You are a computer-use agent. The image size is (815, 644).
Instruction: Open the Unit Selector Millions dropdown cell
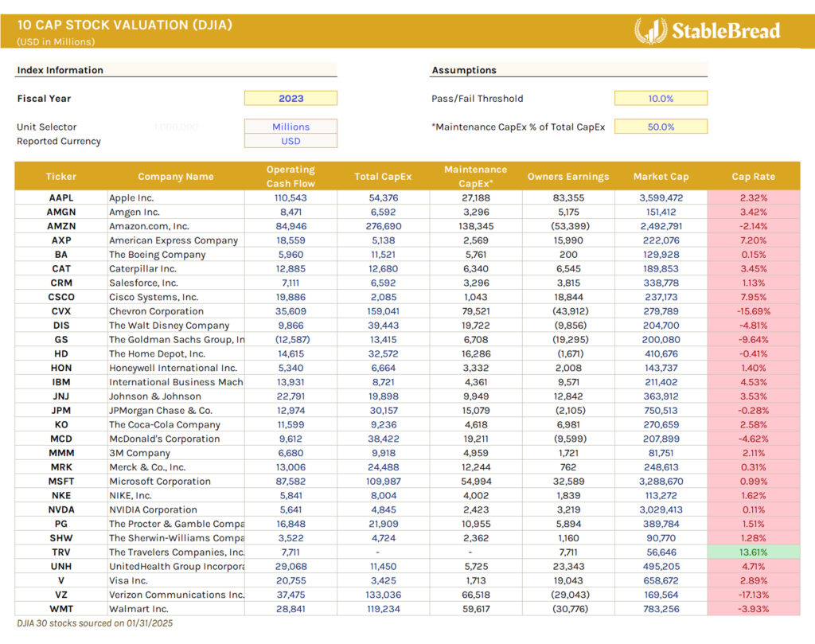coord(291,127)
